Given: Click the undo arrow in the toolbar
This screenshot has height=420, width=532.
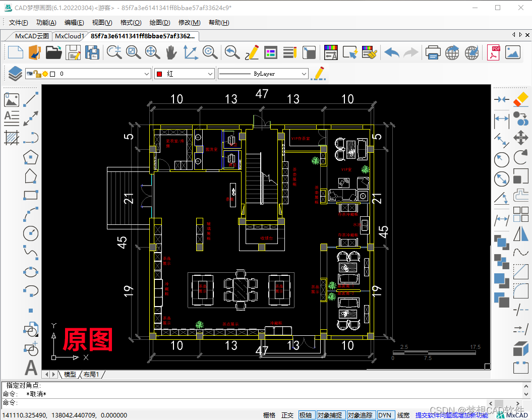Looking at the screenshot, I should click(x=391, y=52).
